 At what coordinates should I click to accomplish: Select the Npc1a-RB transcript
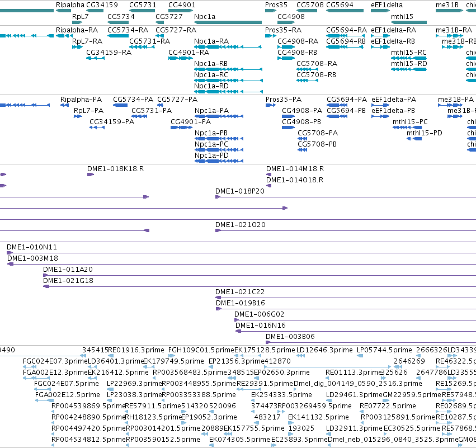[228, 69]
